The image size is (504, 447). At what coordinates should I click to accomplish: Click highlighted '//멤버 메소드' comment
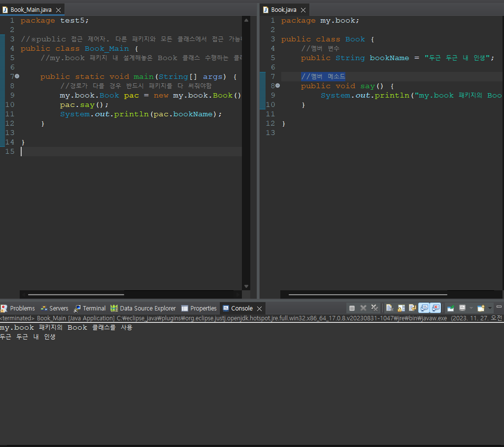click(x=323, y=76)
